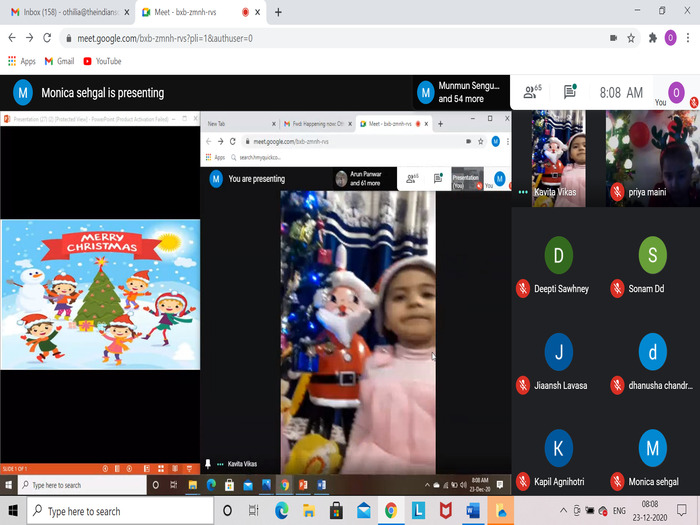700x525 pixels.
Task: Switch to the Inbox (158) Gmail tab
Action: coord(65,12)
